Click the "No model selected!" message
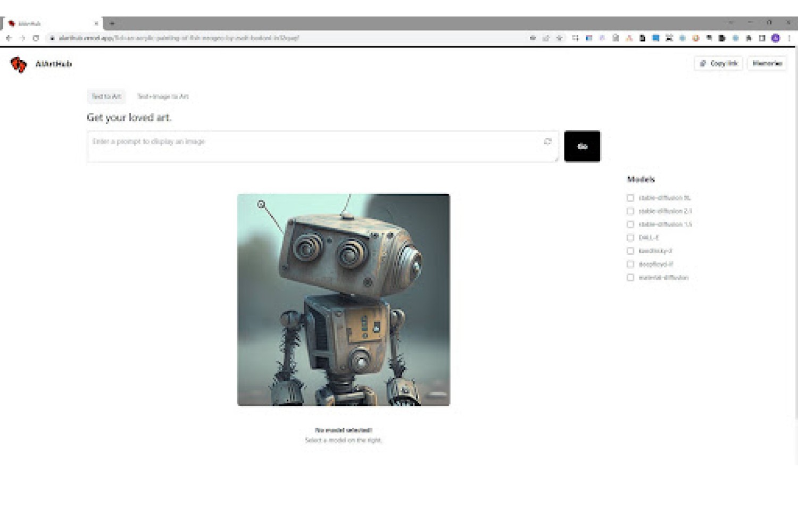 pos(344,430)
